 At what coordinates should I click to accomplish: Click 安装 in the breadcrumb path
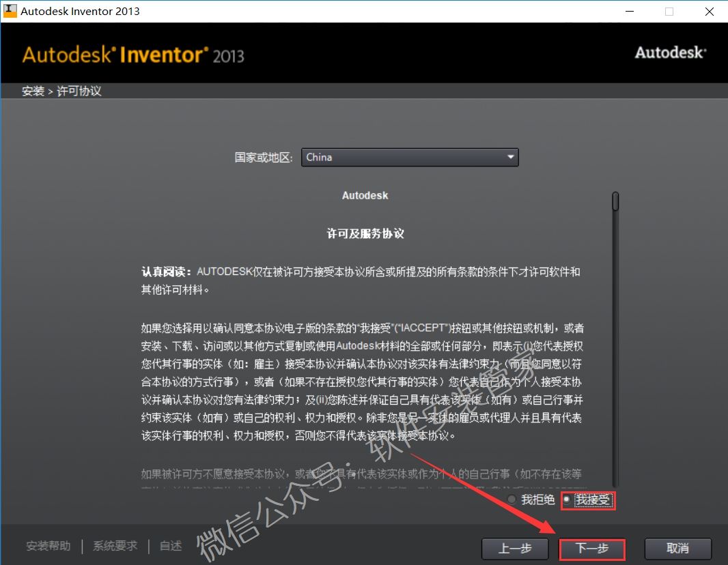[x=32, y=91]
